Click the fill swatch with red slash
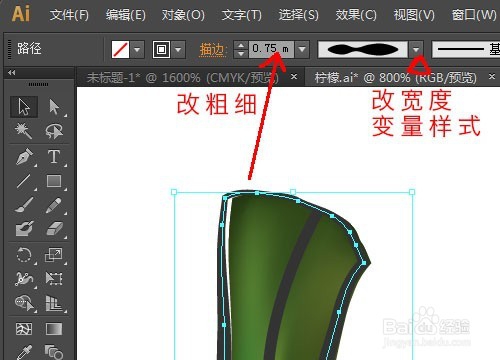The image size is (500, 360). [x=120, y=50]
